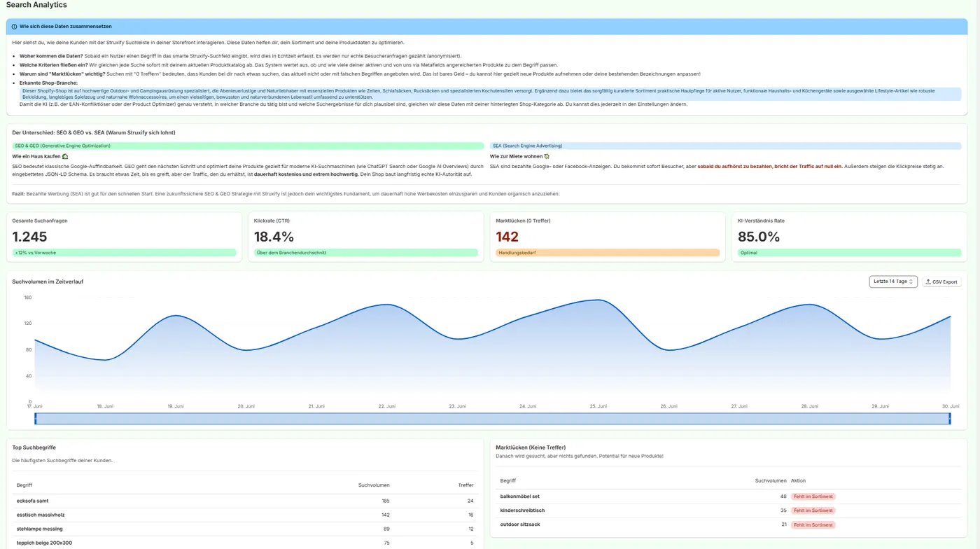Click "Fehlt im Sortiment" badge for kinderschreibtisch
980x549 pixels.
[x=813, y=510]
